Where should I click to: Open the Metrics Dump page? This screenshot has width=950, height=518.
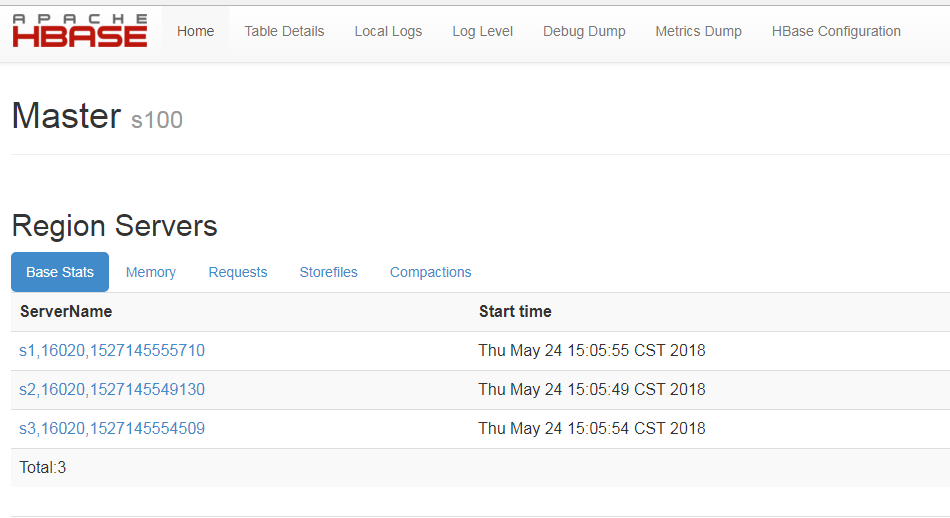pos(699,32)
